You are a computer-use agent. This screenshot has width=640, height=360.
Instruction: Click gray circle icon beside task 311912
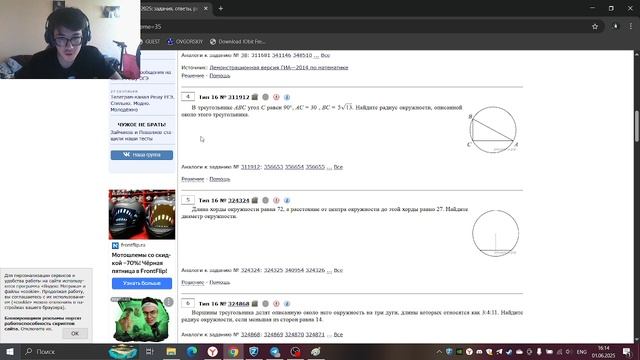coord(265,97)
